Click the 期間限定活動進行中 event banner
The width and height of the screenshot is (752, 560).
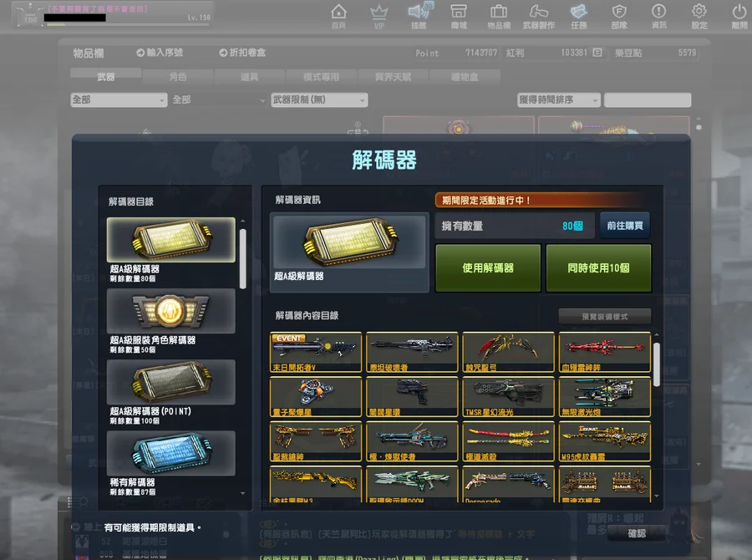[542, 200]
